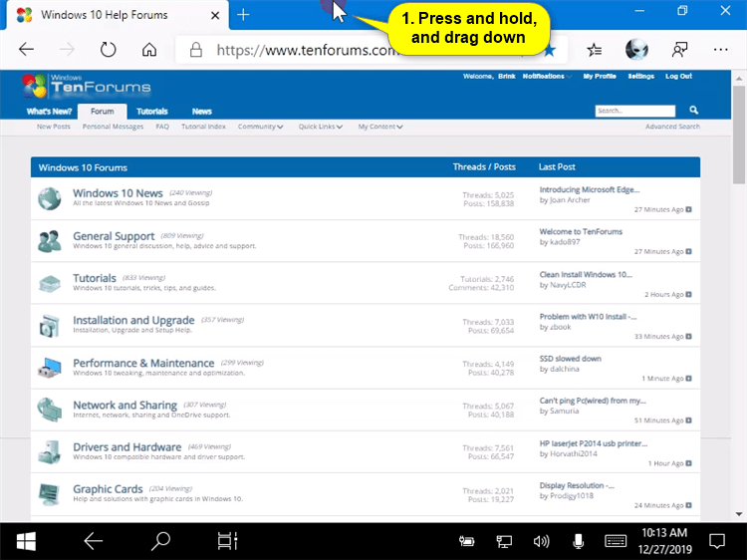Click the Tutorials forum icon
The height and width of the screenshot is (560, 747).
(50, 283)
